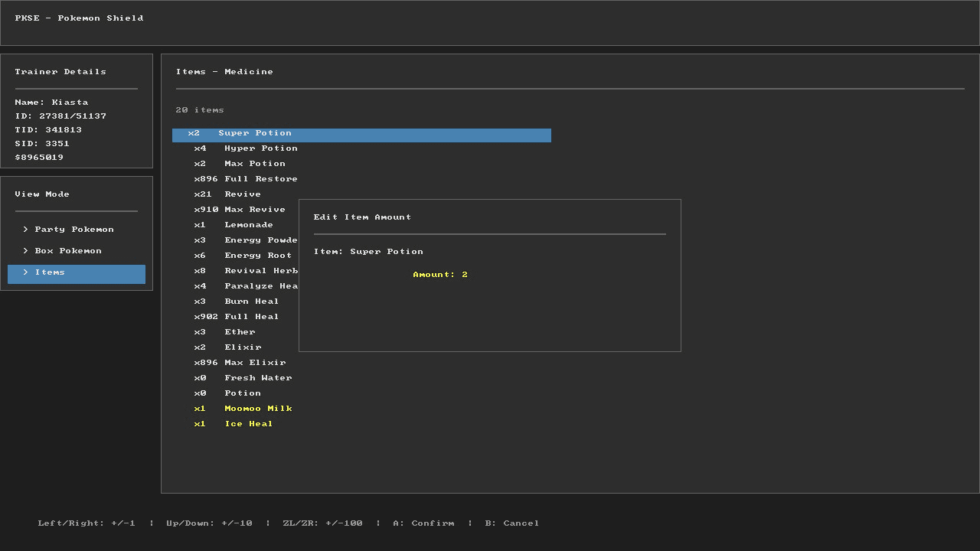
Task: Click the Up/Down: +/-10 hint
Action: click(x=209, y=523)
